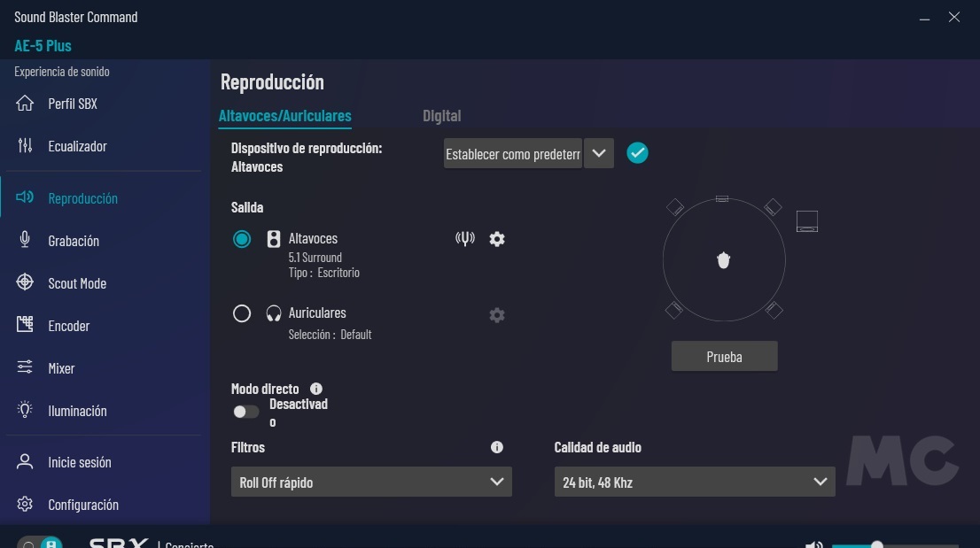
Task: Click the info icon beside Modo directo
Action: 316,389
